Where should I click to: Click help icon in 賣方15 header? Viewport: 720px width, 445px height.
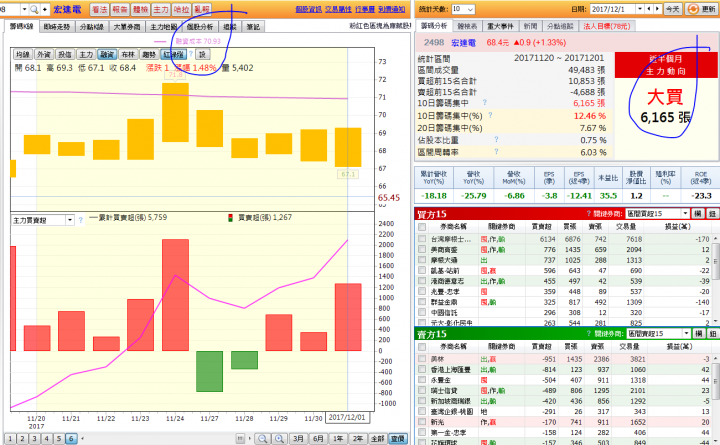click(589, 333)
